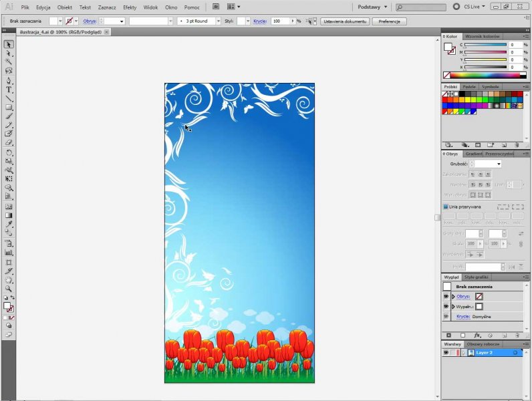
Task: Select the Lasso tool
Action: click(x=9, y=71)
